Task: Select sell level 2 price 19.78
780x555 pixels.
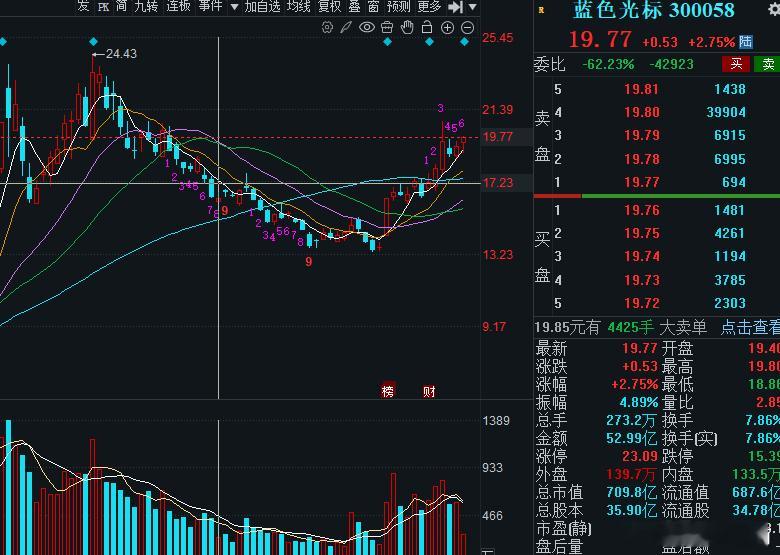Action: (x=642, y=159)
